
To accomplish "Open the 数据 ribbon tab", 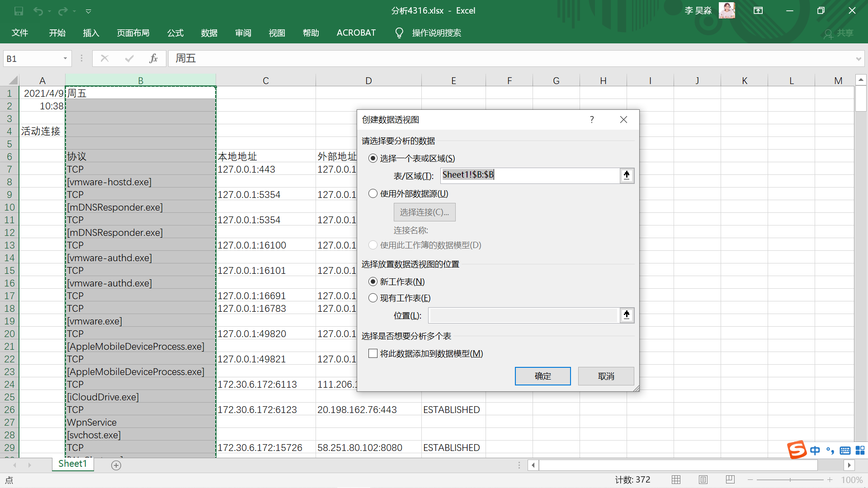I will [209, 33].
